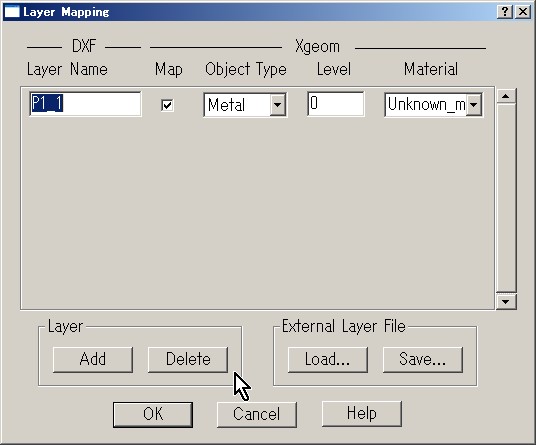Viewport: 536px width, 445px height.
Task: Open the Object Type Metal dropdown
Action: click(278, 105)
